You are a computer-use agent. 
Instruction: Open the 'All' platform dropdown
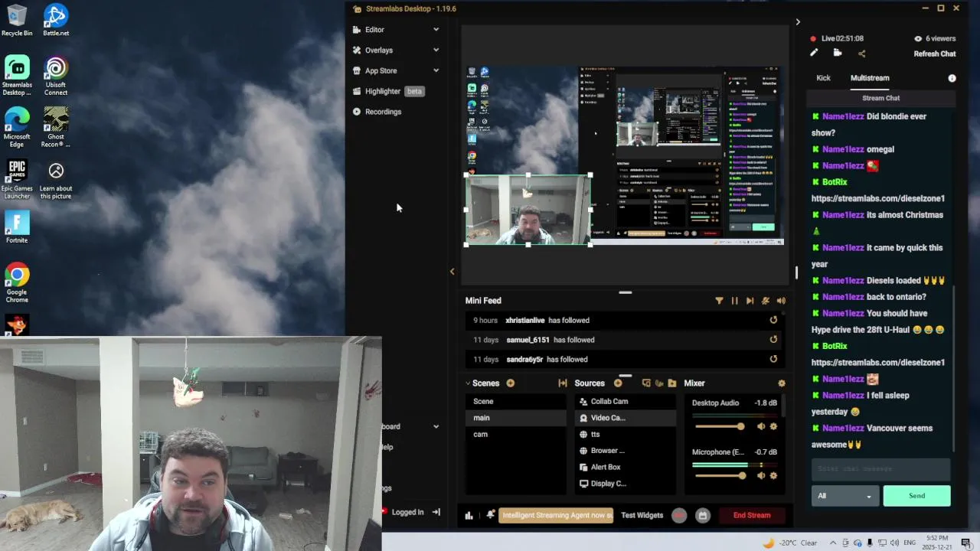pos(844,496)
